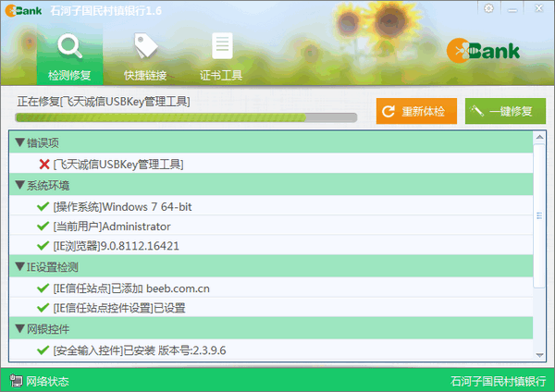Minimize the window
555x392 pixels.
512,9
